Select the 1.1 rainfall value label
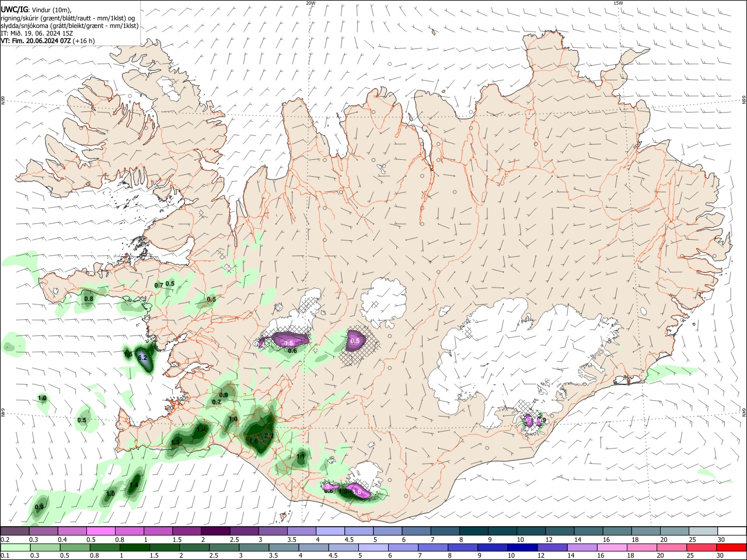747x560 pixels. point(301,456)
